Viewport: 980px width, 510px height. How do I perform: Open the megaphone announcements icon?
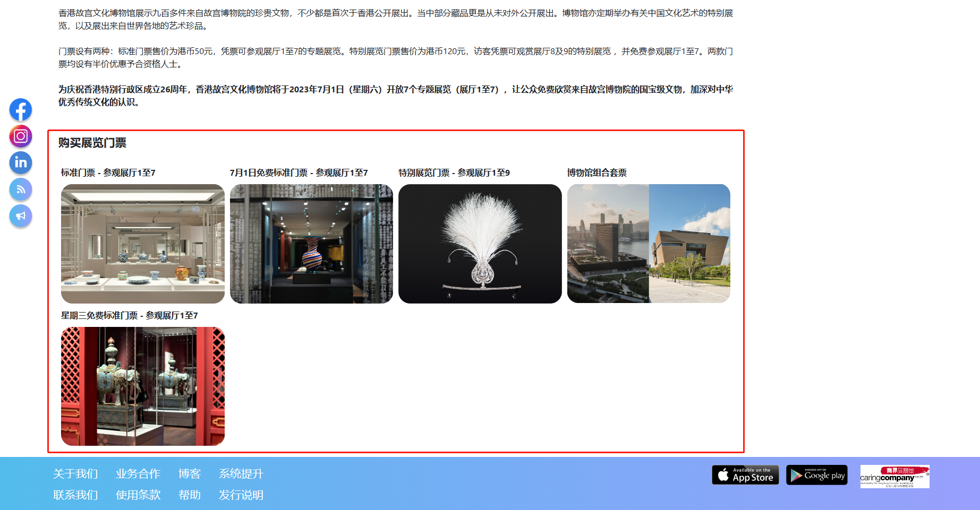pos(21,216)
